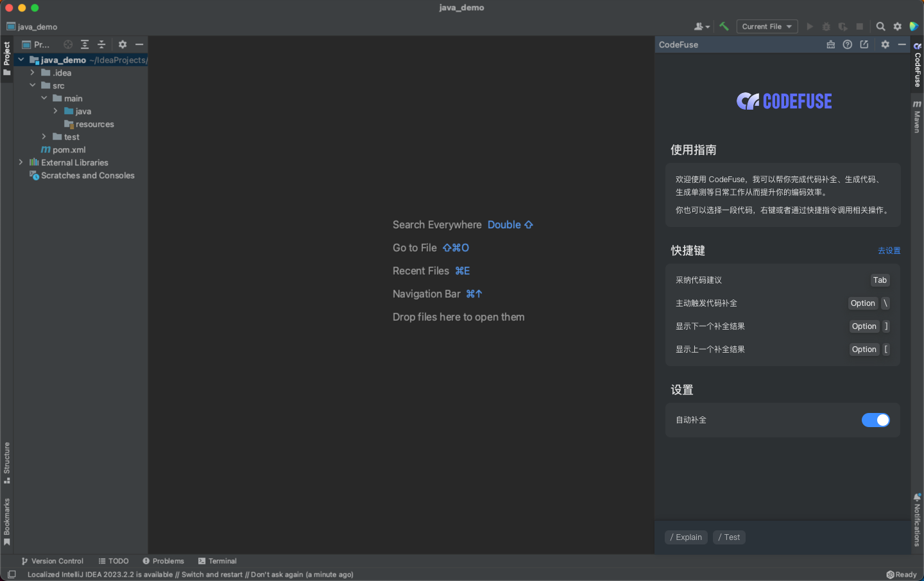Open Search Everywhere magnifier icon
Screen dimensions: 924x581
[x=880, y=26]
